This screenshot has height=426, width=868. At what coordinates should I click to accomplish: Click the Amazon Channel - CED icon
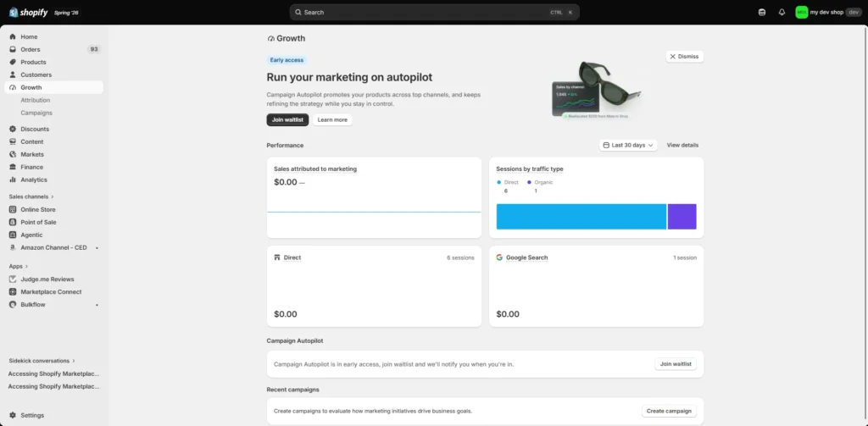pyautogui.click(x=13, y=248)
